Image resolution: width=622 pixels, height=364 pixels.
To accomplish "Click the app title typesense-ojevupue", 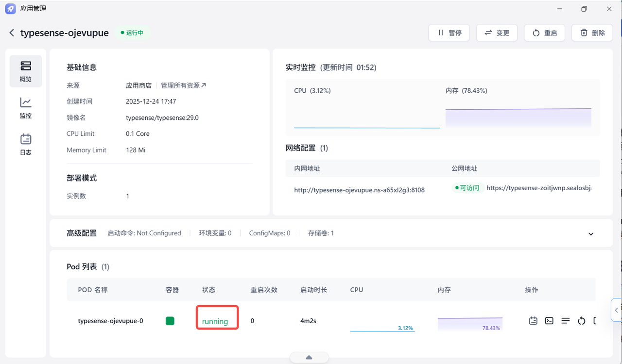I will [x=65, y=33].
